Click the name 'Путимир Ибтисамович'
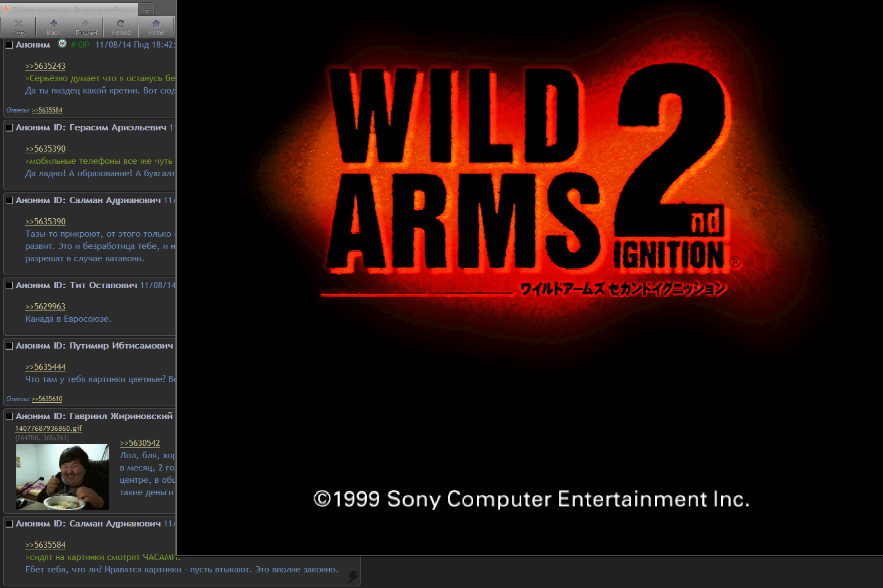 [x=121, y=346]
